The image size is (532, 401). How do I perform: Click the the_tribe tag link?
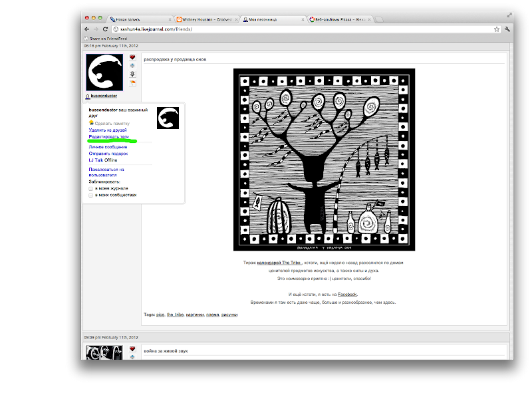point(175,315)
